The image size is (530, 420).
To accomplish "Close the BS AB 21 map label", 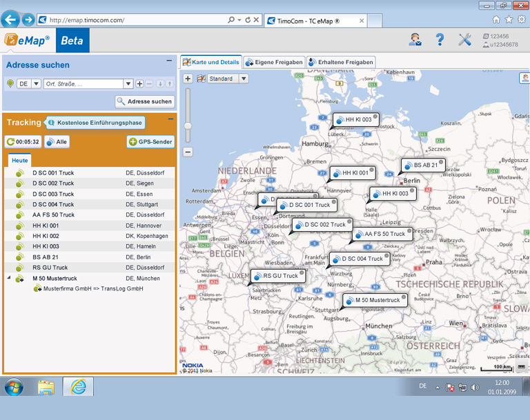I will point(441,162).
